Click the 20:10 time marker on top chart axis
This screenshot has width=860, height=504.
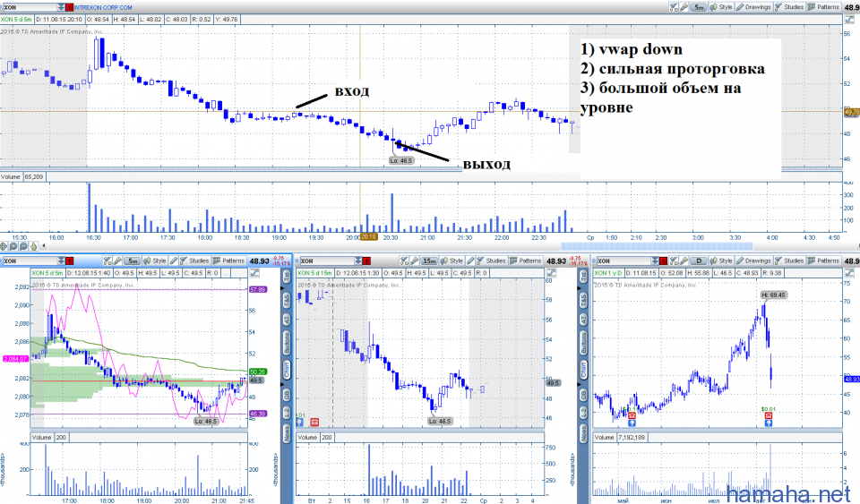368,237
